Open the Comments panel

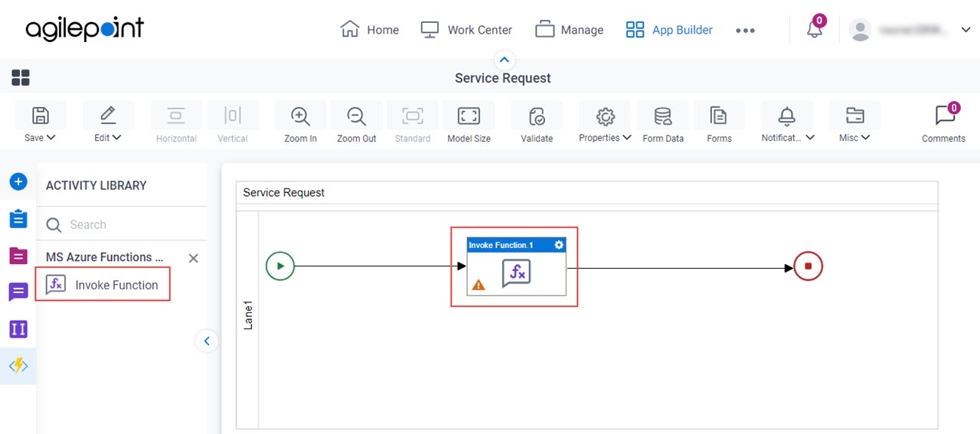(x=943, y=122)
